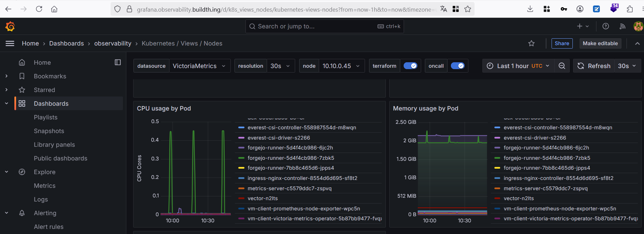This screenshot has height=234, width=644.
Task: Toggle ingress-nginx-controller series in Memory legend
Action: (x=558, y=178)
